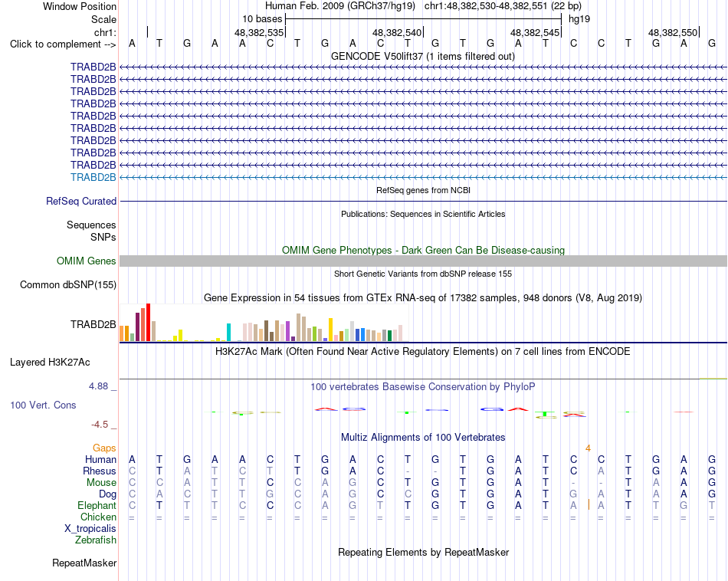Click the Human species label
The width and height of the screenshot is (728, 581).
coord(100,459)
